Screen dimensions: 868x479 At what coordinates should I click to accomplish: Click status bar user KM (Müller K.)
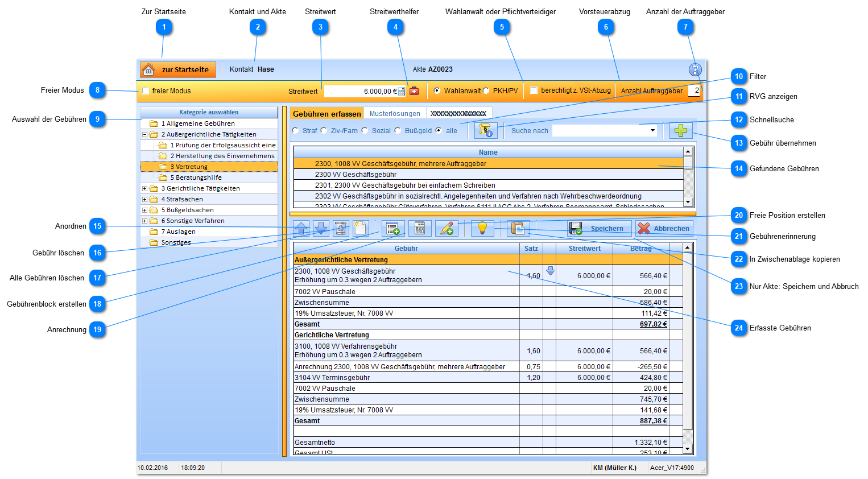(615, 468)
